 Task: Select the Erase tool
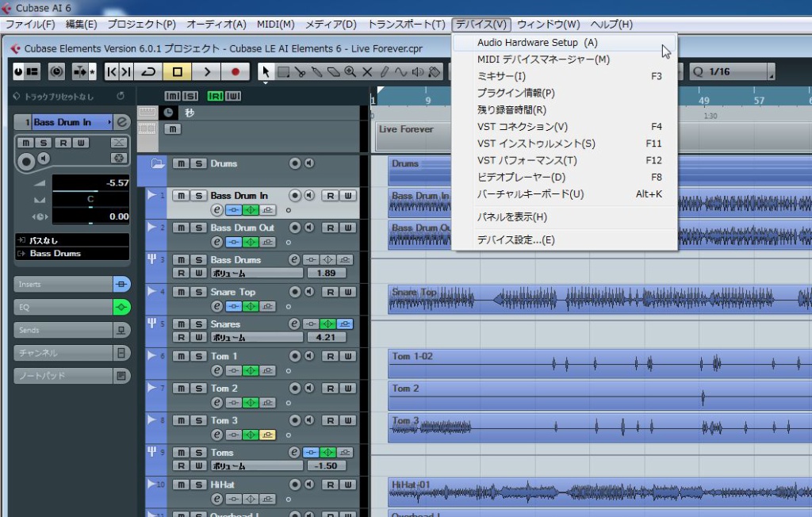[334, 72]
